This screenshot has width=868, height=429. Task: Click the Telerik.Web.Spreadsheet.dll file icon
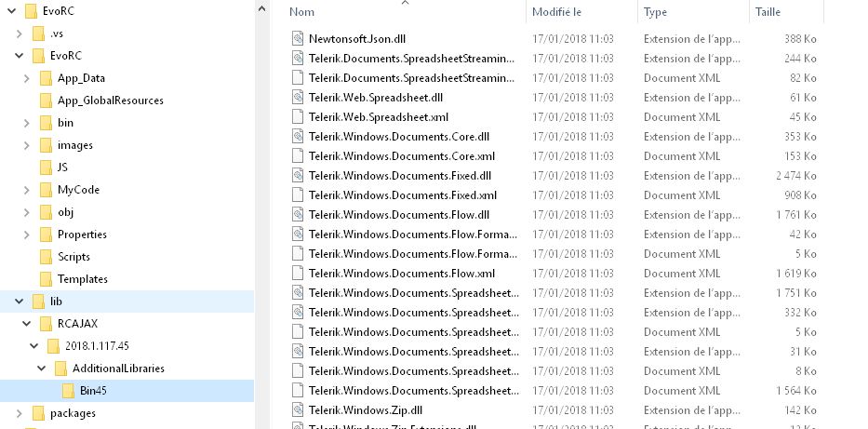tap(298, 98)
